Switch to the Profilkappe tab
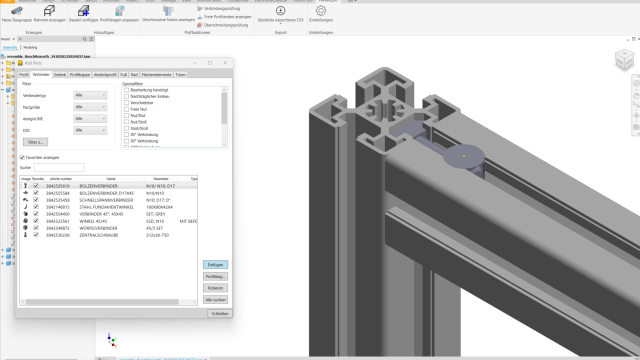This screenshot has width=640, height=360. [x=80, y=75]
